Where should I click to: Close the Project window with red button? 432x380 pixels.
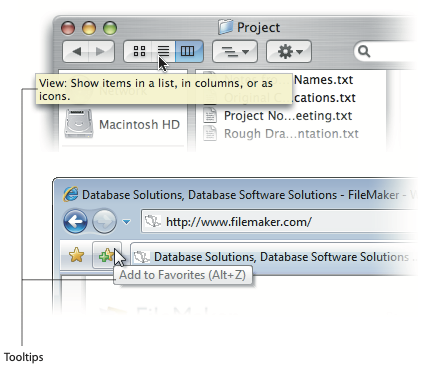tap(68, 28)
